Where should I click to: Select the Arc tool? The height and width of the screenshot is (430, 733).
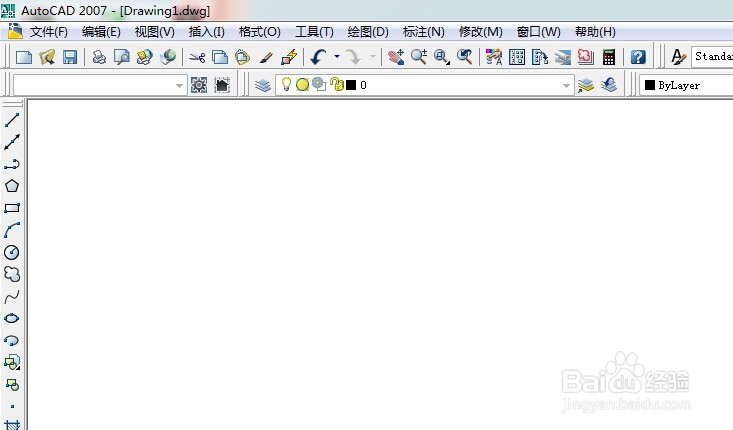(x=12, y=230)
